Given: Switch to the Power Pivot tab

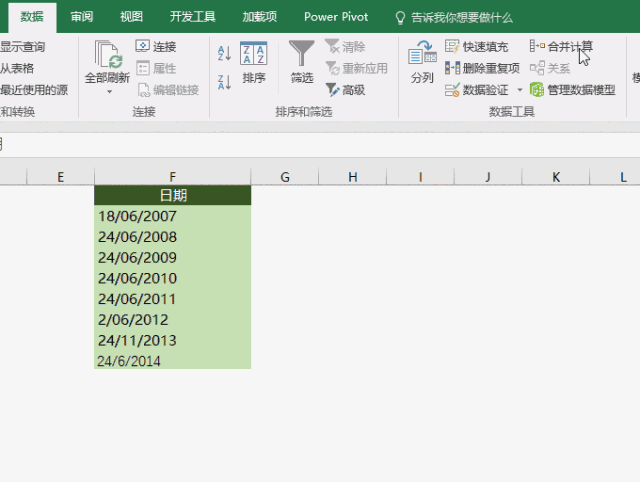Looking at the screenshot, I should 336,17.
